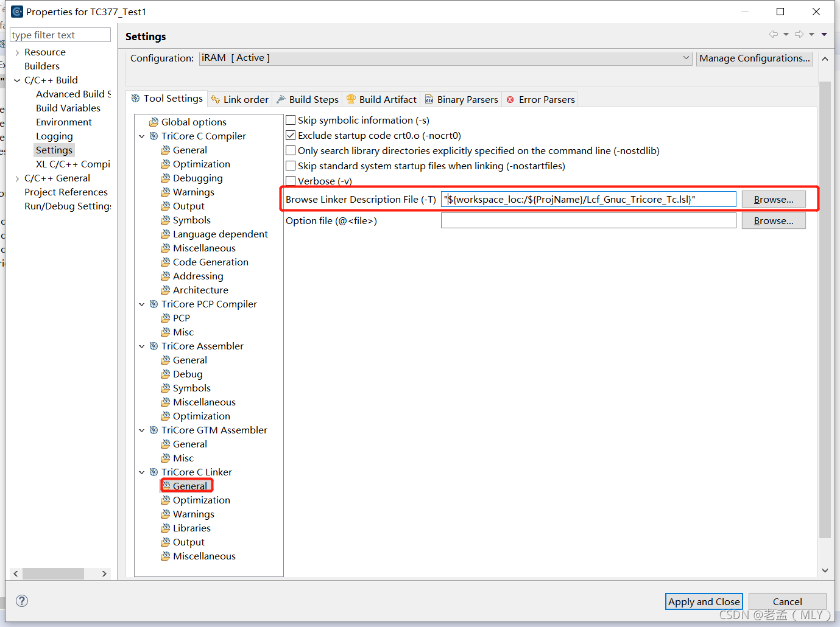
Task: Click the settings pane vertical scrollbar
Action: pos(825,309)
